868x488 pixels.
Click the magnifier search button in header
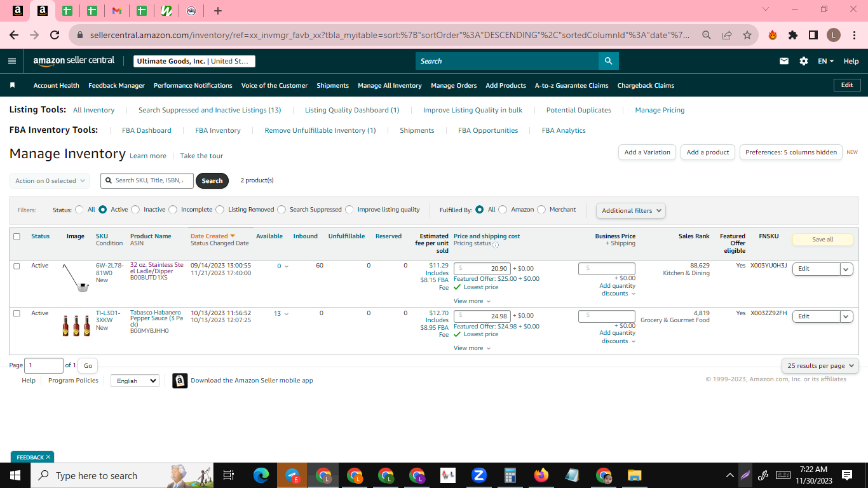tap(608, 61)
